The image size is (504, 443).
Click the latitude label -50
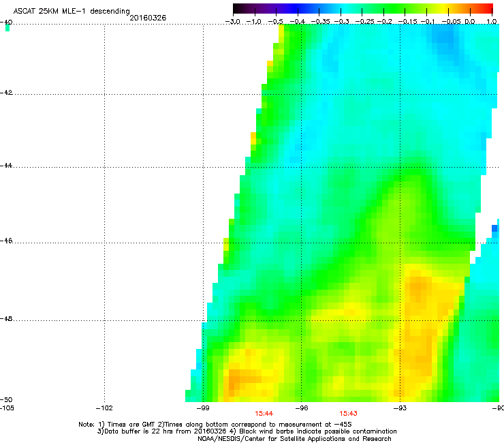pos(6,399)
